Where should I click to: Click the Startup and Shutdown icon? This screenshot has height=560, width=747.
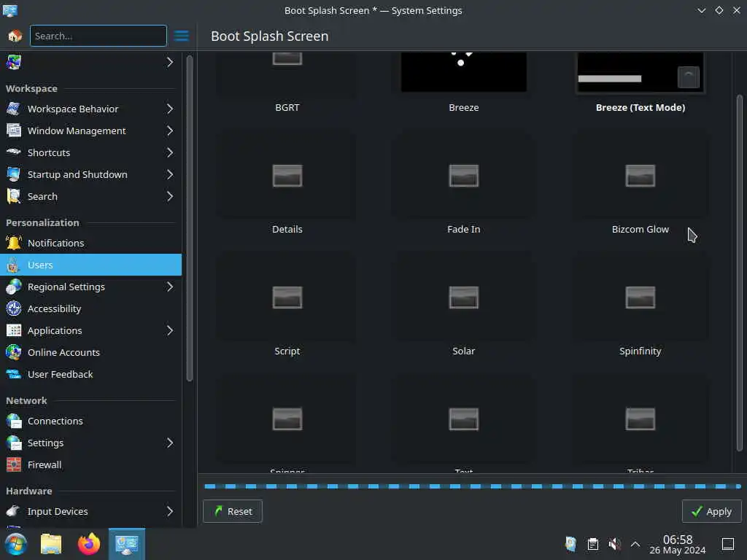(x=13, y=174)
